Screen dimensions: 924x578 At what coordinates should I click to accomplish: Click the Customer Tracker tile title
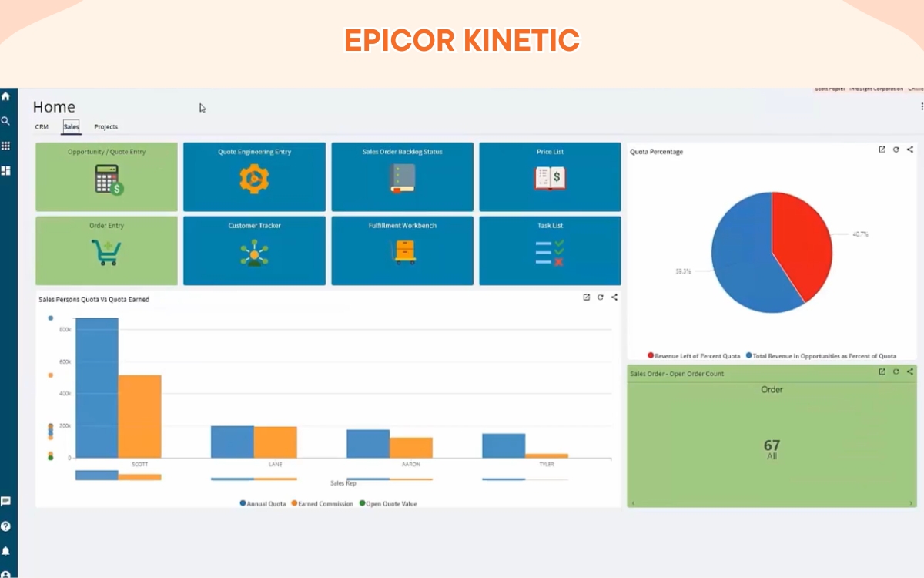(x=254, y=226)
